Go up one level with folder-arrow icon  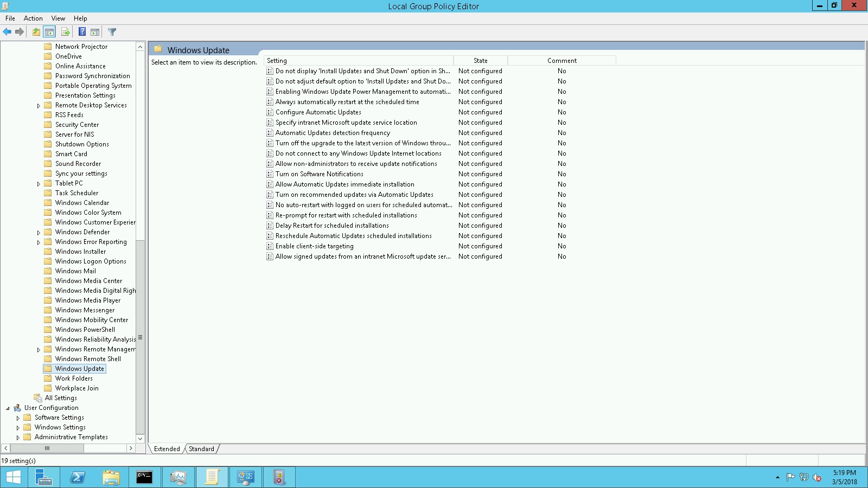tap(36, 32)
